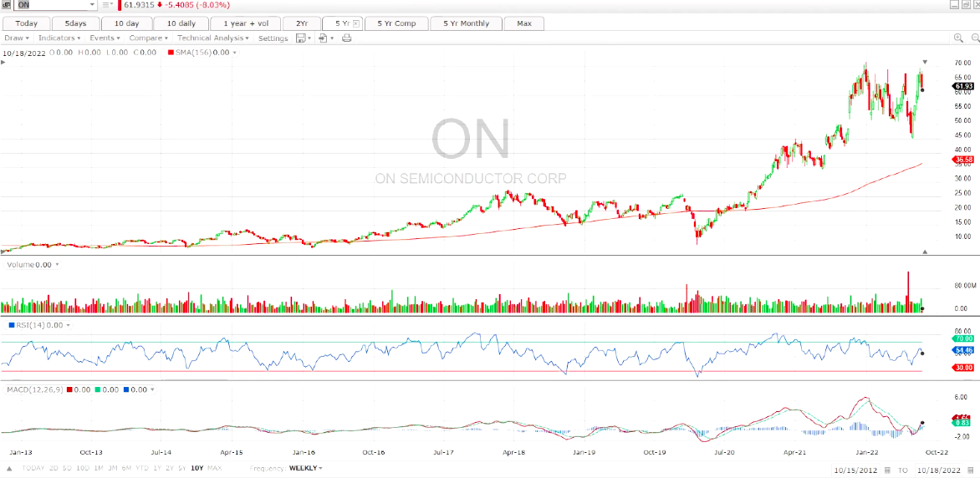
Task: Click the RSI 70.00 overbought level tag
Action: (964, 338)
